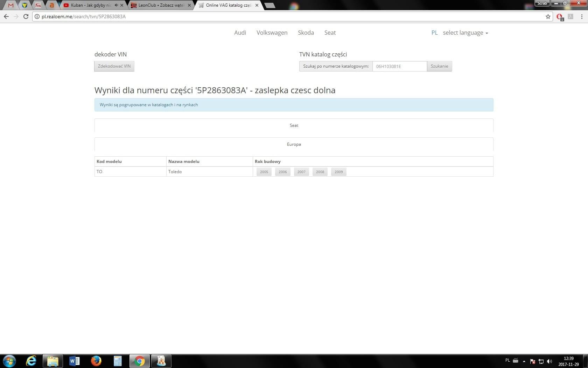Open the pinned orange 'a' tab
Viewport: 588px width, 368px height.
[x=52, y=5]
